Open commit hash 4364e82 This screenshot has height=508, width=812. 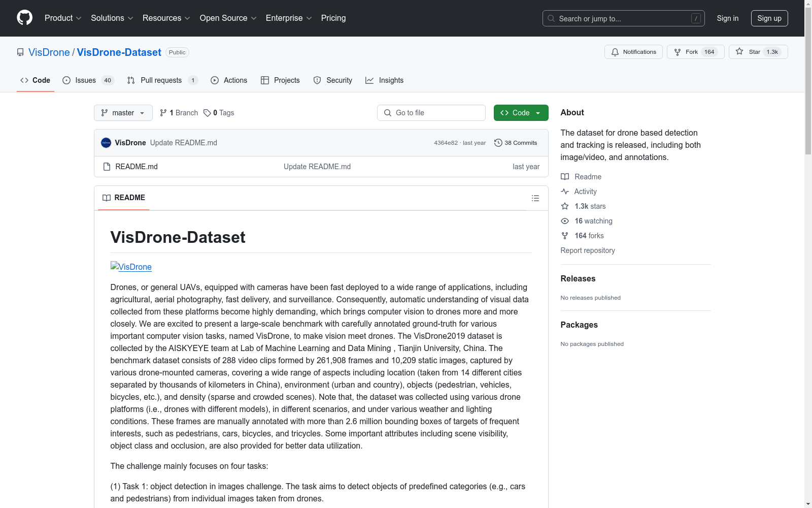tap(446, 143)
